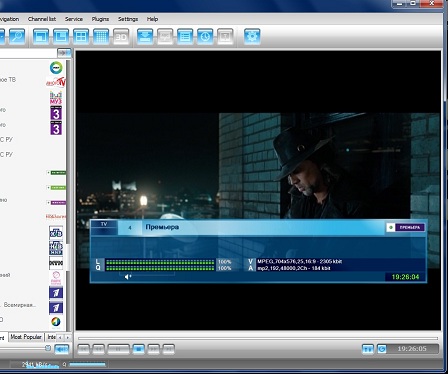Click the stop playback button
Viewport: 448px width, 374px height.
tap(139, 349)
